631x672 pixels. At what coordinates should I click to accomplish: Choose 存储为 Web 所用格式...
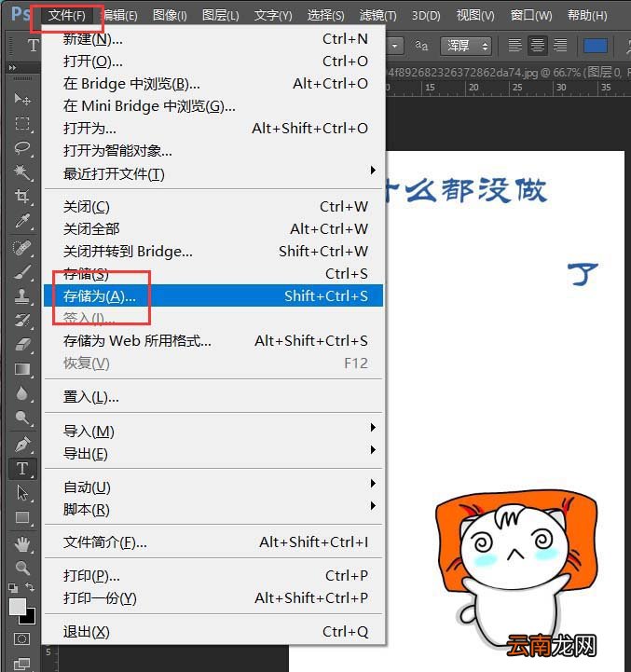(x=213, y=341)
